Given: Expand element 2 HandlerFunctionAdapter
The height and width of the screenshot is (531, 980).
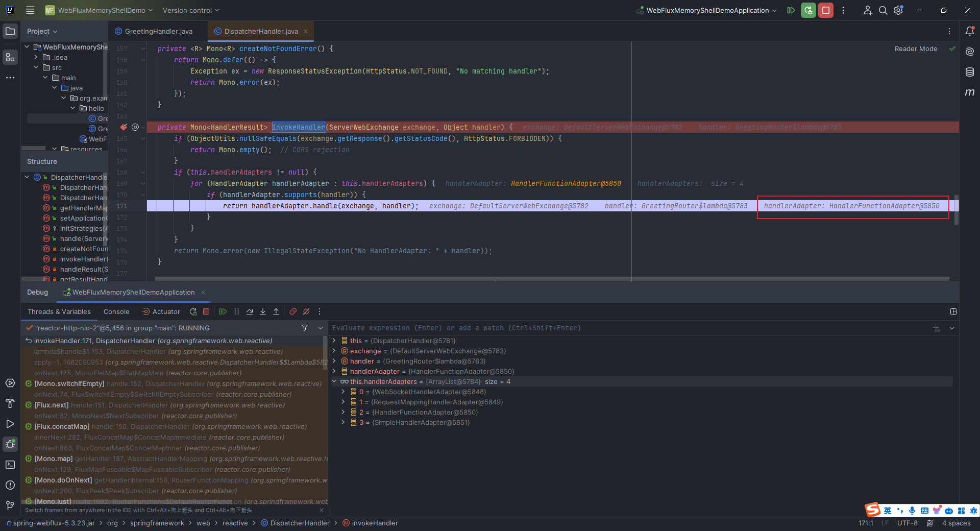Looking at the screenshot, I should pos(343,412).
